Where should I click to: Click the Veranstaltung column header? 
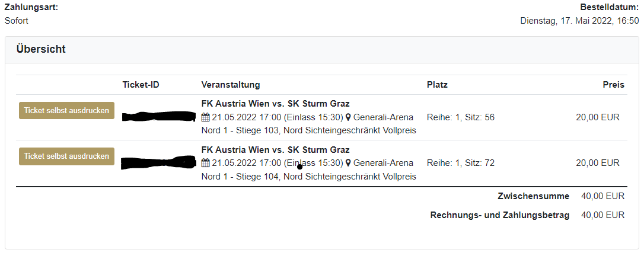click(x=231, y=85)
